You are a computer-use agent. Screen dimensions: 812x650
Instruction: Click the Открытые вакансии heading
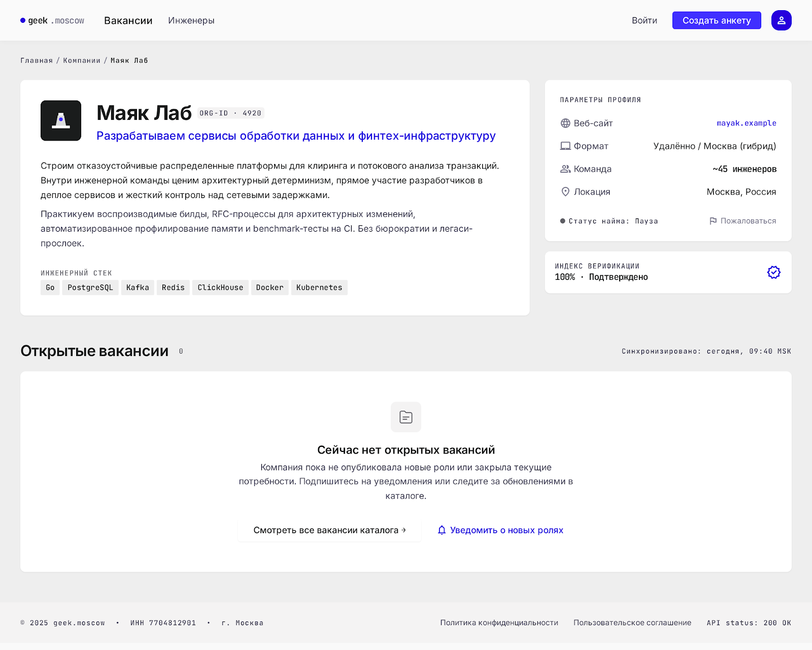tap(94, 351)
